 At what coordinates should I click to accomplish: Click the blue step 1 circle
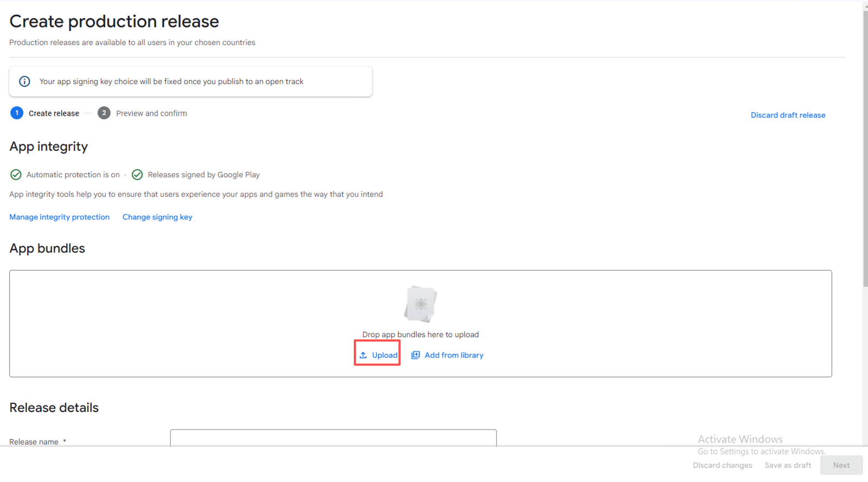pyautogui.click(x=17, y=113)
